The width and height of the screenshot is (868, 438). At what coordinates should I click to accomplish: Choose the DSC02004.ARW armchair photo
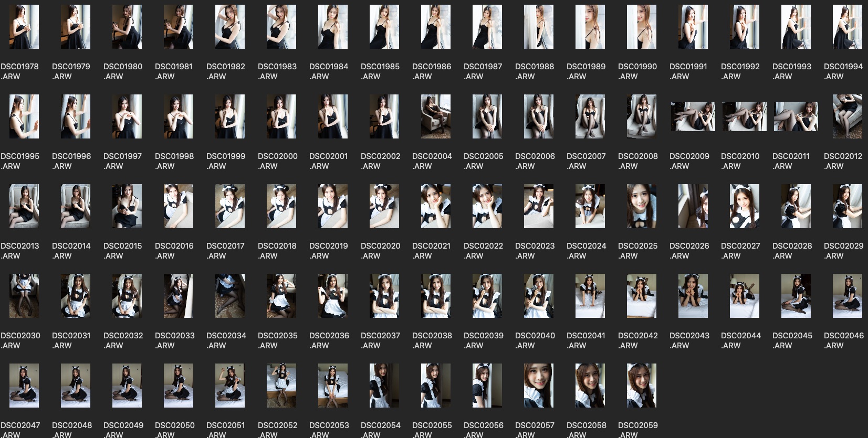click(x=436, y=116)
